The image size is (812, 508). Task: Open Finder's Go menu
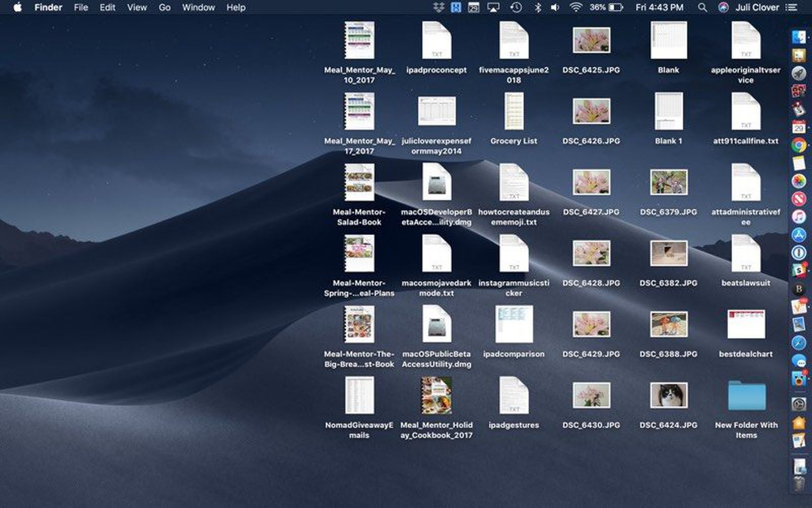click(x=164, y=7)
